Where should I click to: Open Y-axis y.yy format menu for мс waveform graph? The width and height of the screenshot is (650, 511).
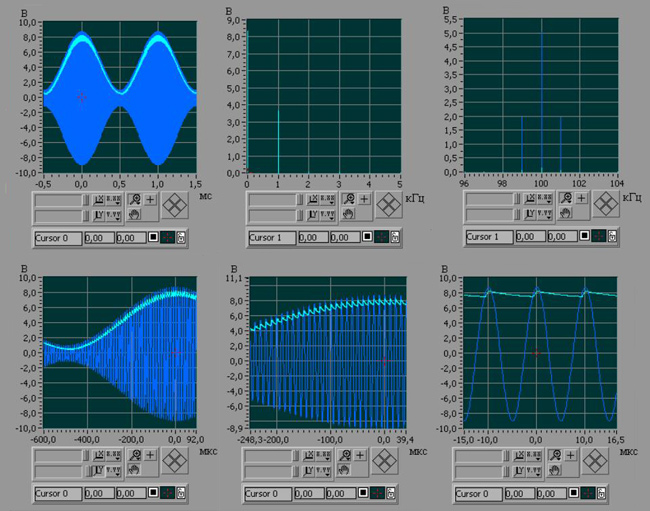coord(113,215)
